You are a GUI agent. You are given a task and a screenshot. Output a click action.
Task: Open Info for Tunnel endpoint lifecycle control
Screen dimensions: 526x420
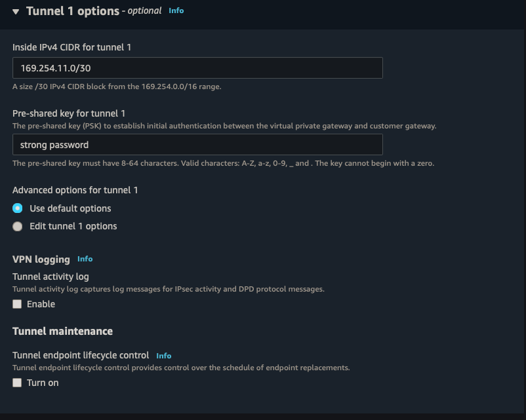click(163, 355)
